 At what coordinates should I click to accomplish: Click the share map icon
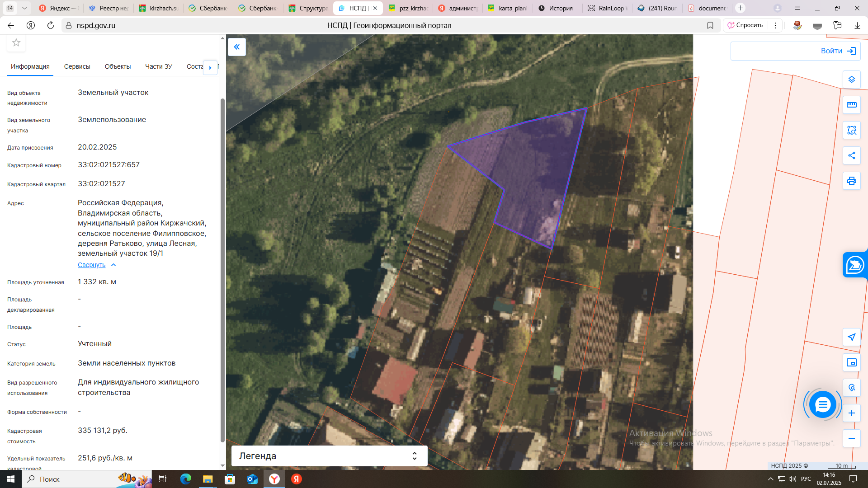tap(851, 155)
